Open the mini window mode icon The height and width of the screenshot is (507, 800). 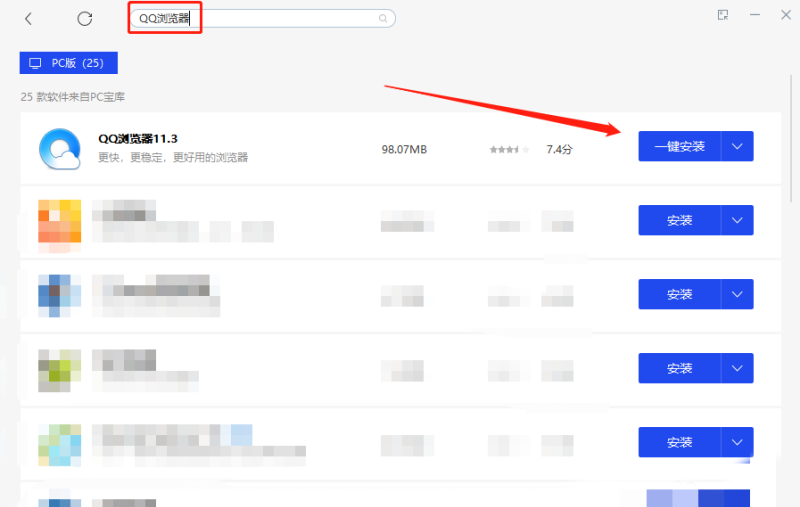click(723, 15)
